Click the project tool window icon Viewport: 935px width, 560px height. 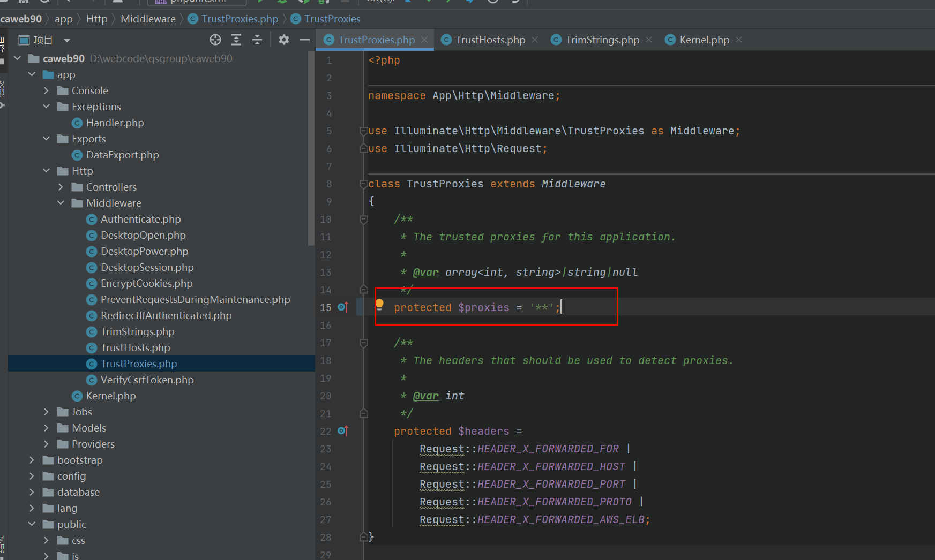click(x=24, y=40)
